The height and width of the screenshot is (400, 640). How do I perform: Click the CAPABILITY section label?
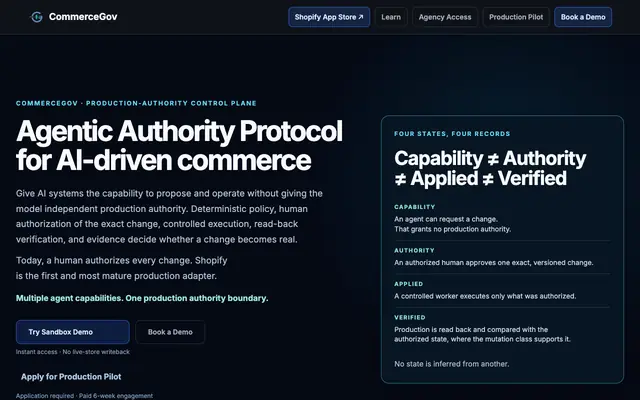(x=415, y=207)
